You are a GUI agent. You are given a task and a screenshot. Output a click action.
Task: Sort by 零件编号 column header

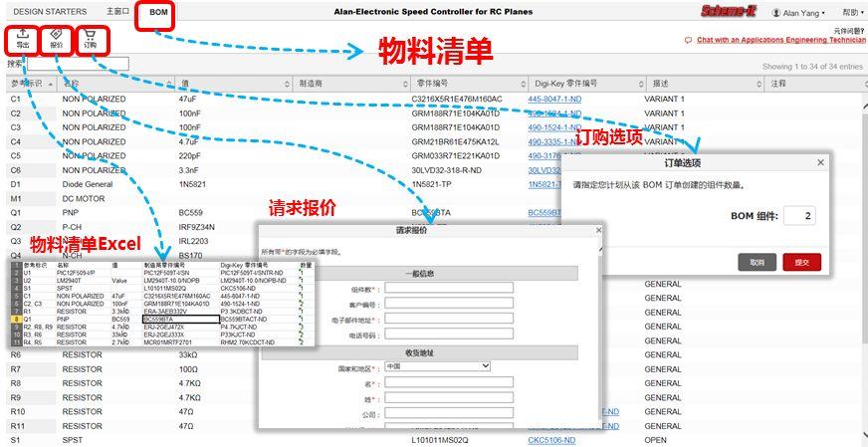coord(469,84)
